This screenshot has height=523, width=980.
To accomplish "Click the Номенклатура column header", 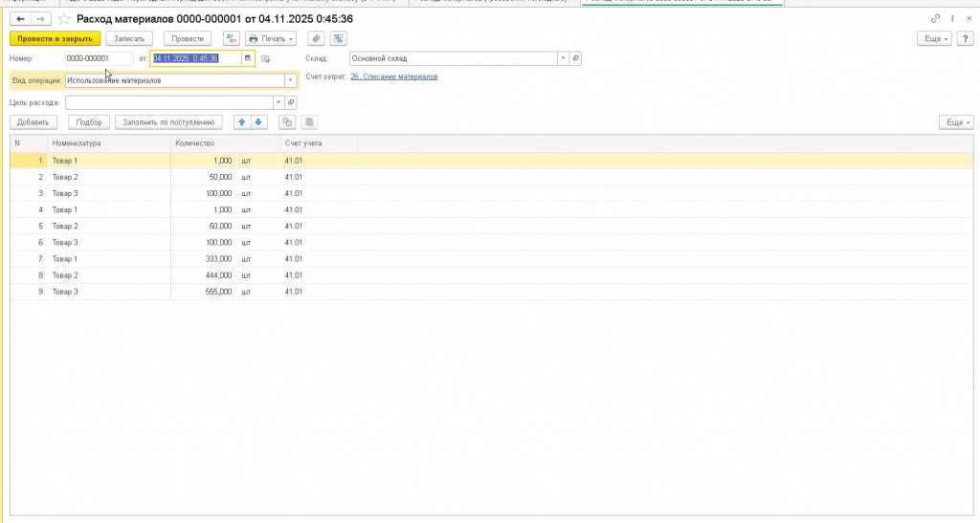I will [109, 143].
